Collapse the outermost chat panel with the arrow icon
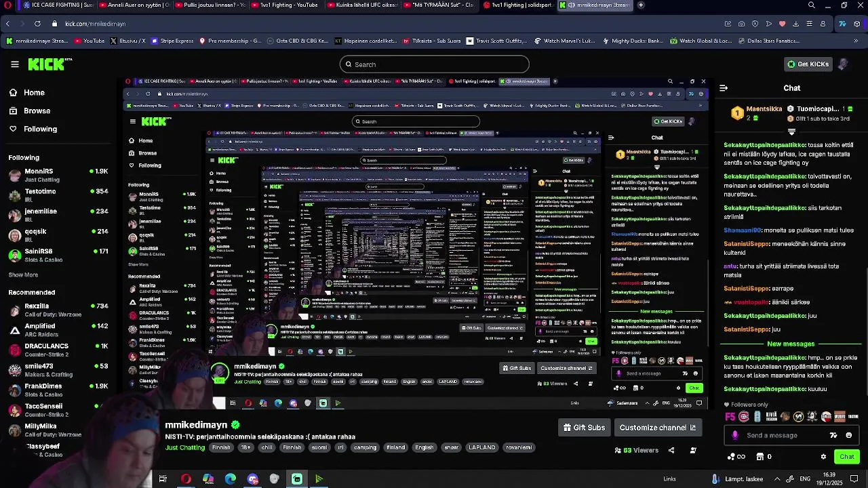The height and width of the screenshot is (488, 868). coord(724,88)
